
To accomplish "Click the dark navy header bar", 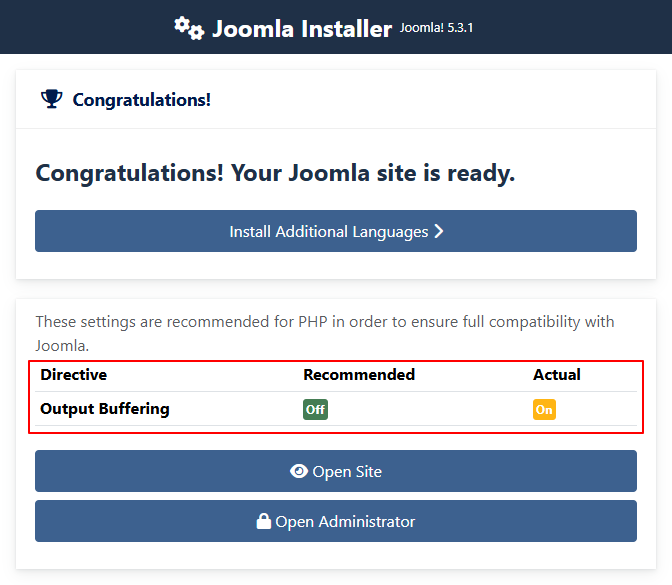I will coord(580,27).
